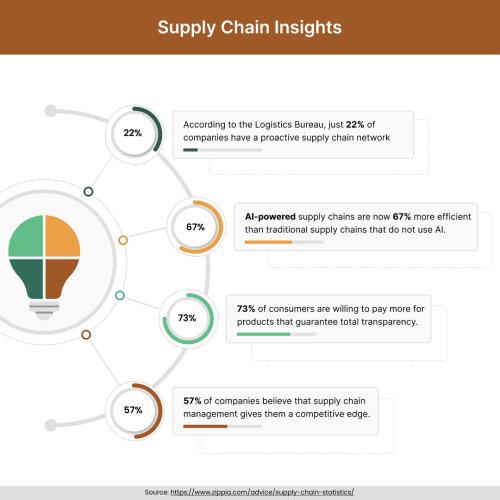Click the green bar under the 73% consumers text
The width and height of the screenshot is (500, 500).
tap(264, 334)
